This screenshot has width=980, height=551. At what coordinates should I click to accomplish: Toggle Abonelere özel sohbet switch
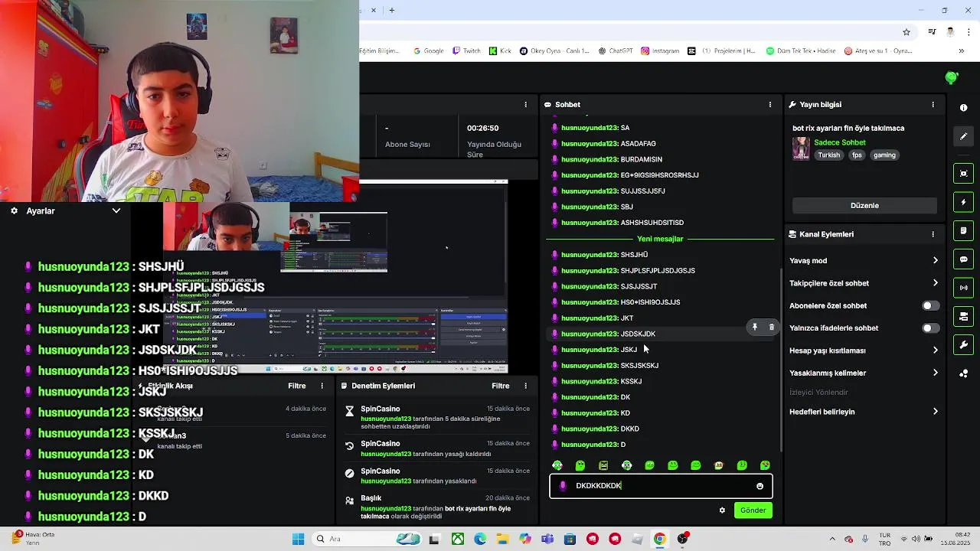[930, 305]
